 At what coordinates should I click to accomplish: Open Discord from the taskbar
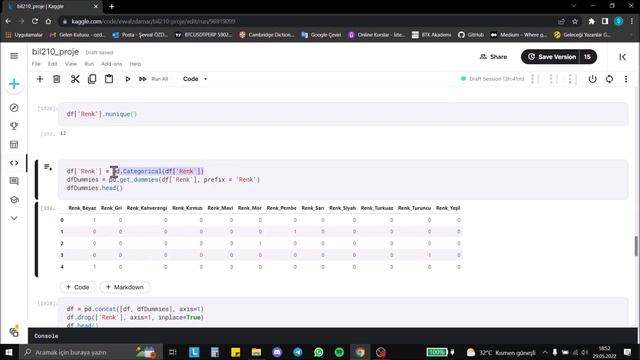(277, 352)
